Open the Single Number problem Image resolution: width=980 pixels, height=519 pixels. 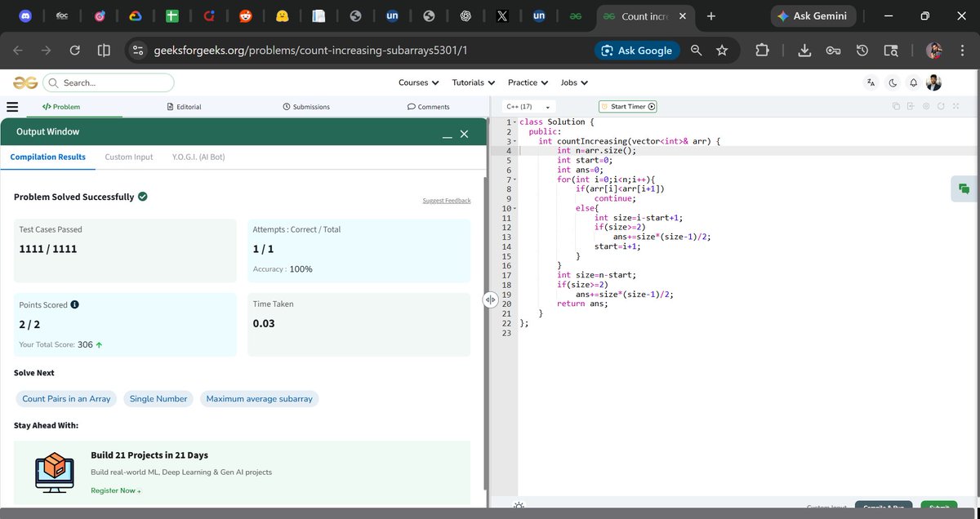(158, 399)
